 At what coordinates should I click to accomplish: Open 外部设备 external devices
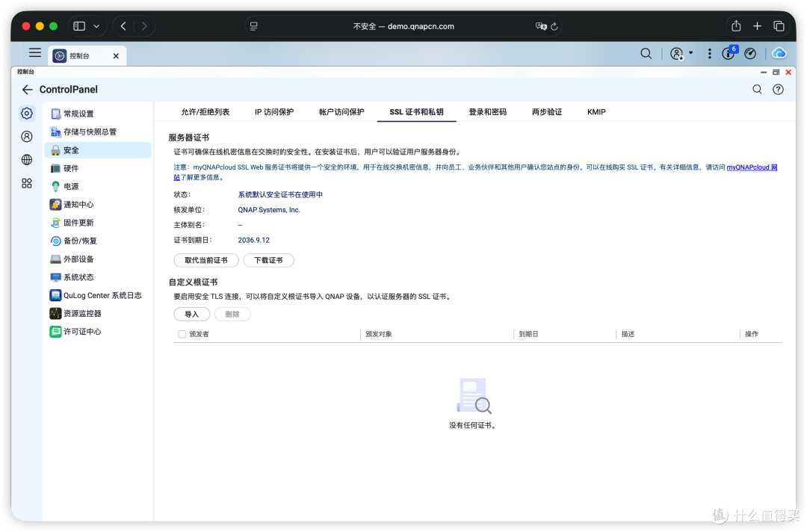(x=98, y=259)
